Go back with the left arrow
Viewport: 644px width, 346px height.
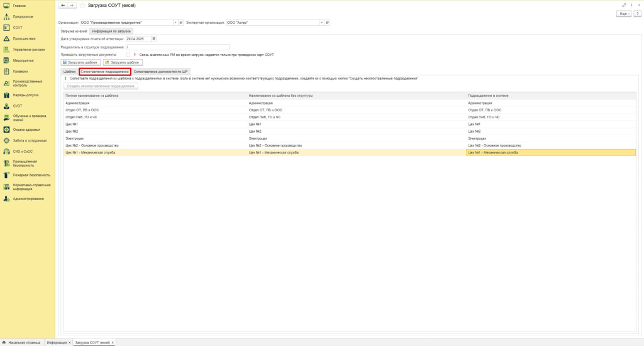pyautogui.click(x=63, y=5)
